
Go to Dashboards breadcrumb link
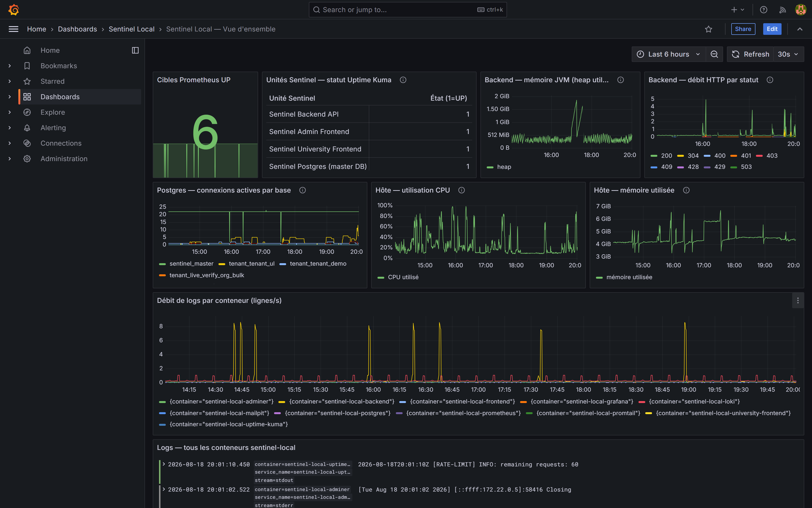pyautogui.click(x=78, y=29)
